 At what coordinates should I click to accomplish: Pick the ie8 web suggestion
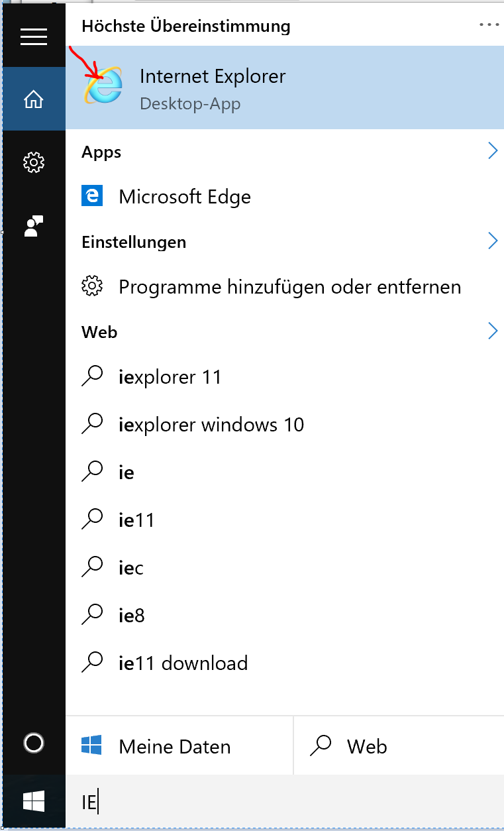click(x=131, y=616)
